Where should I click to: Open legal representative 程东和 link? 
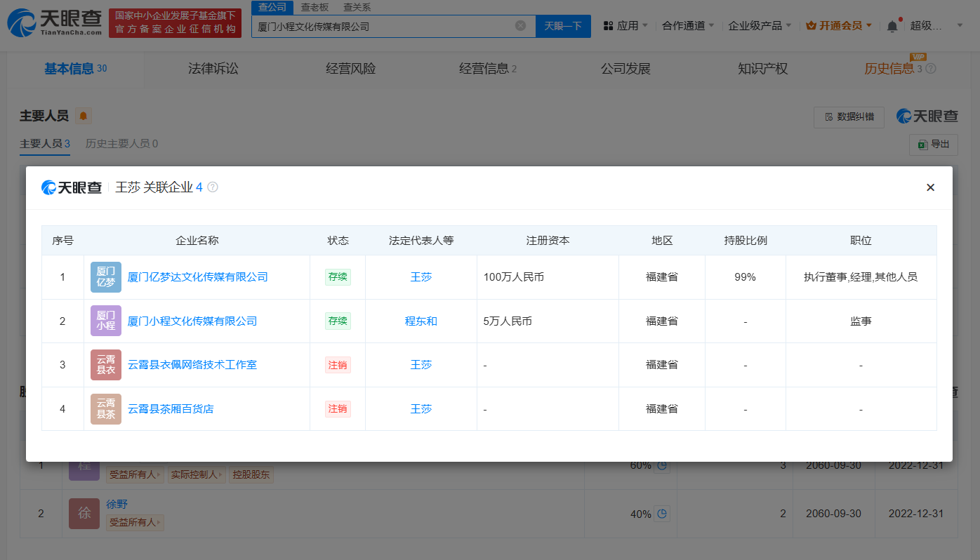[421, 321]
